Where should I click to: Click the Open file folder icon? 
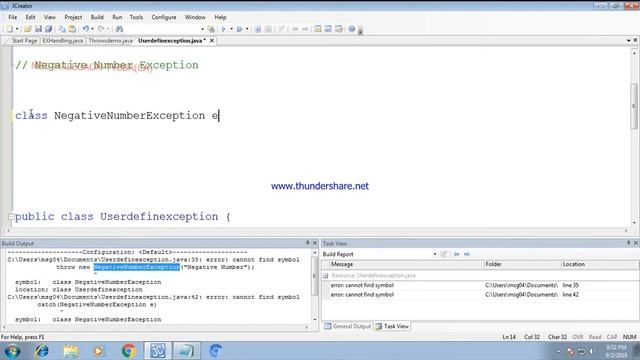click(27, 29)
